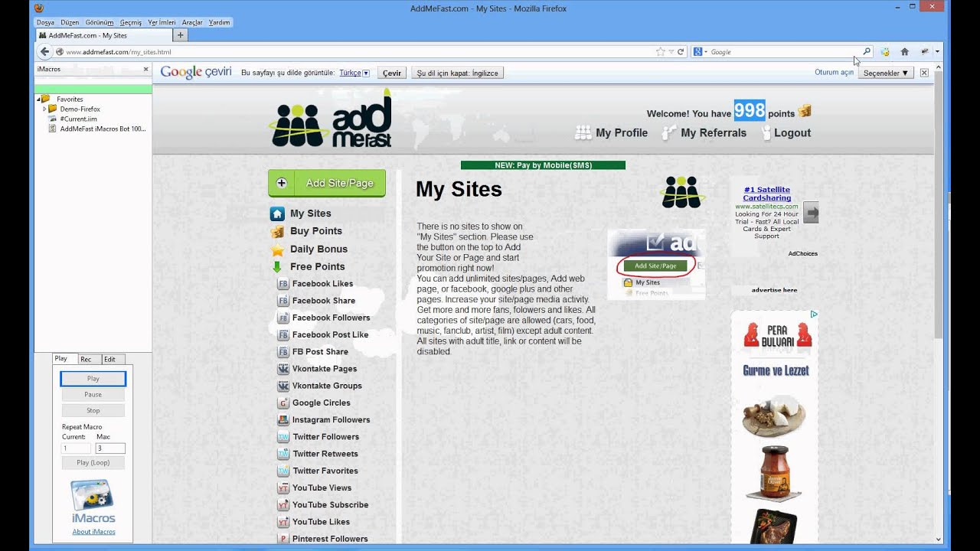Click the My Referrals link
980x551 pixels.
[714, 132]
